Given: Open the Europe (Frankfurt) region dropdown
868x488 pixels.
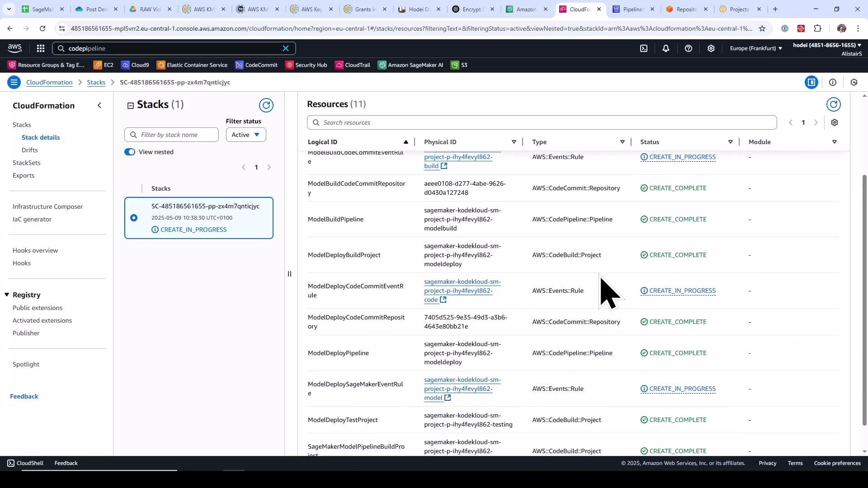Looking at the screenshot, I should (756, 48).
